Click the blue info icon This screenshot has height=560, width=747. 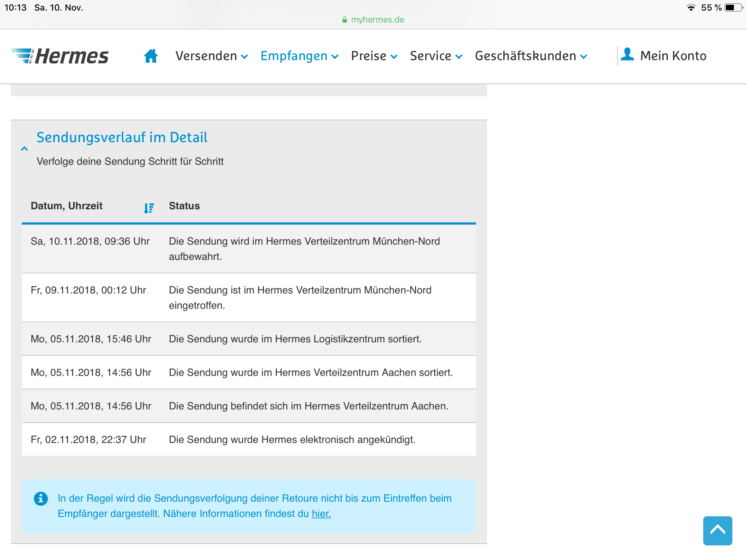click(40, 498)
